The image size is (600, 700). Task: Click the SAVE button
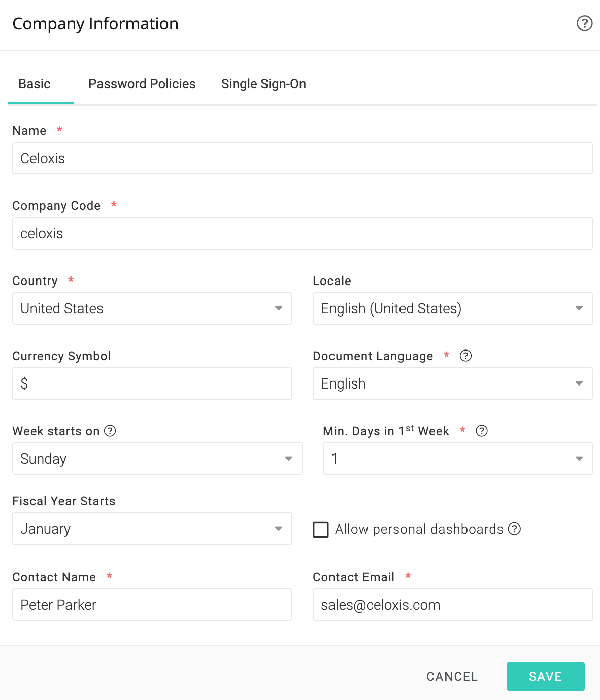click(546, 677)
